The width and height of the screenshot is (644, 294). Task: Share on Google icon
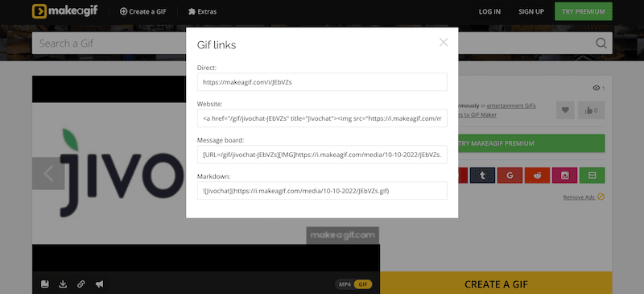(x=510, y=175)
